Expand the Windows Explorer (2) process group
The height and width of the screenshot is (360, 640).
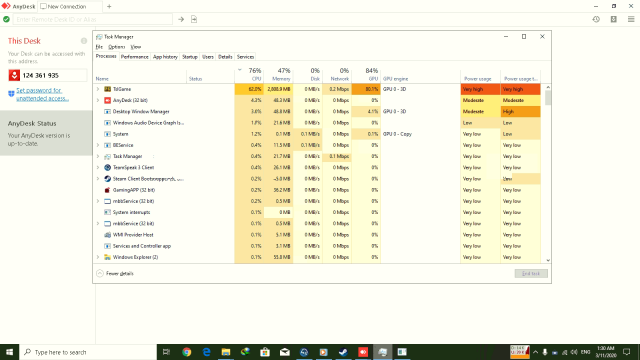(x=98, y=257)
